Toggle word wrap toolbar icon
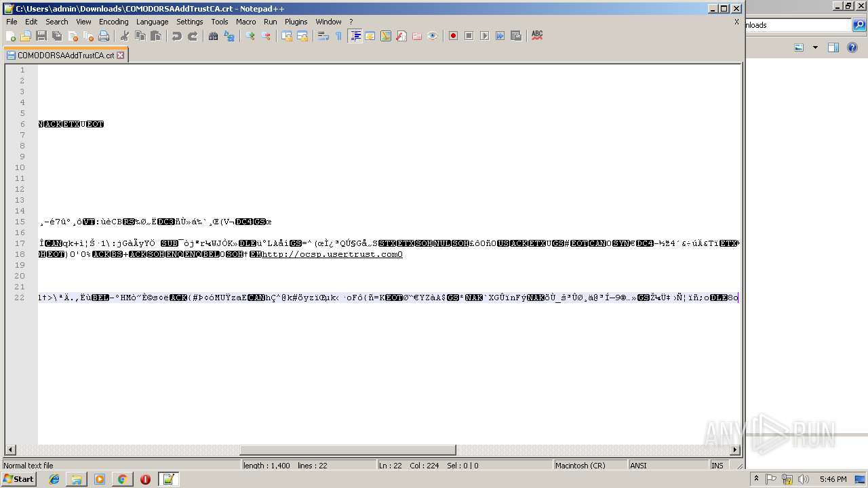The image size is (868, 488). 323,36
